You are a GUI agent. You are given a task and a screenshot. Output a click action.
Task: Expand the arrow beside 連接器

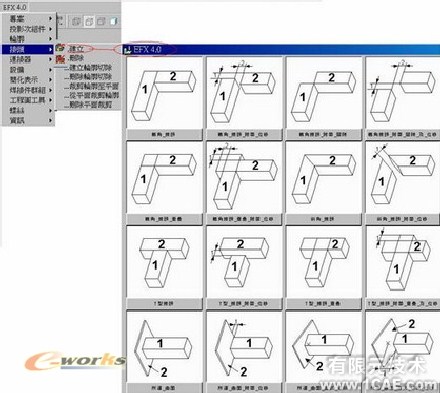point(50,59)
